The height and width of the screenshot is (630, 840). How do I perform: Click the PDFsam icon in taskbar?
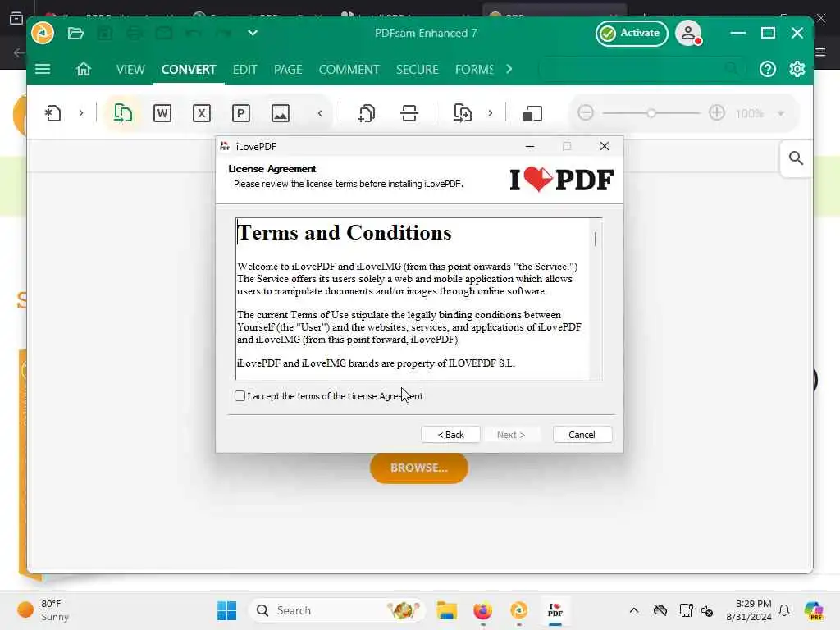coord(518,610)
